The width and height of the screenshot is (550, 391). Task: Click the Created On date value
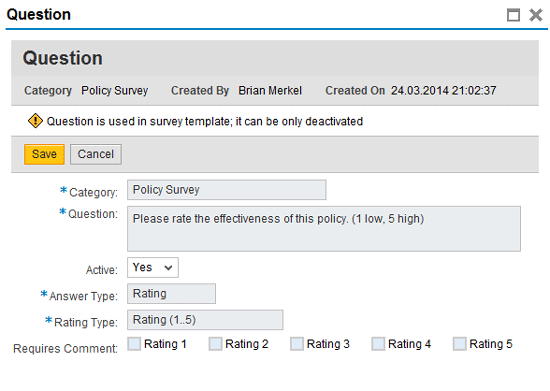[444, 90]
